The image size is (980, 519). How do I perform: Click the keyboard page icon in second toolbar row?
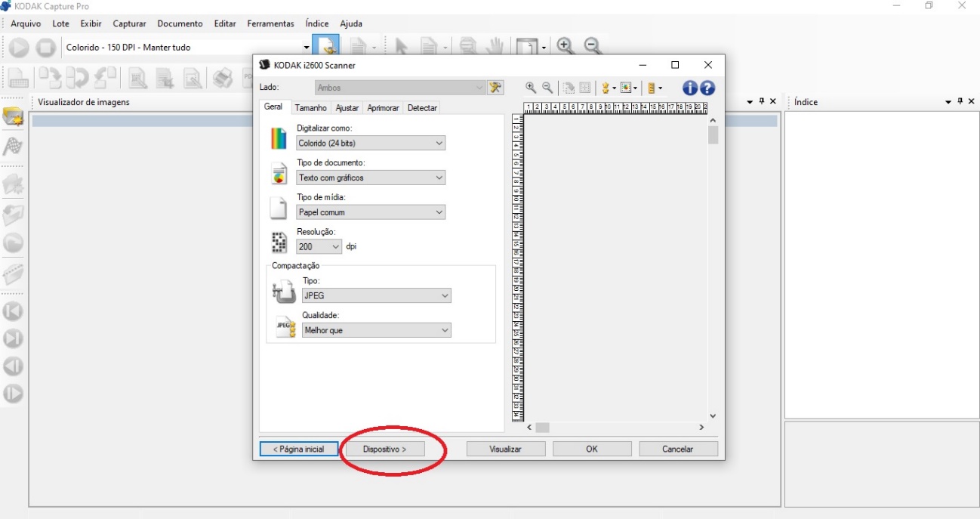[18, 78]
